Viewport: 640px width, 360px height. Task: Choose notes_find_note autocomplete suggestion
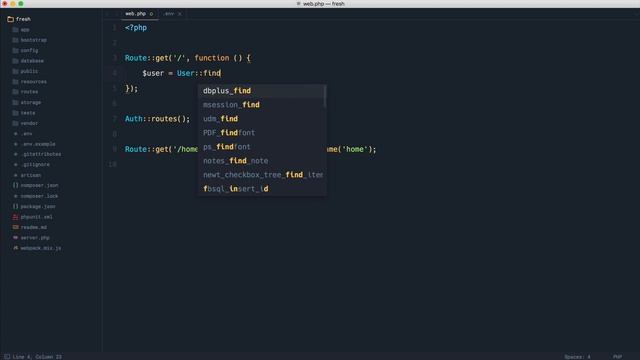tap(261, 161)
